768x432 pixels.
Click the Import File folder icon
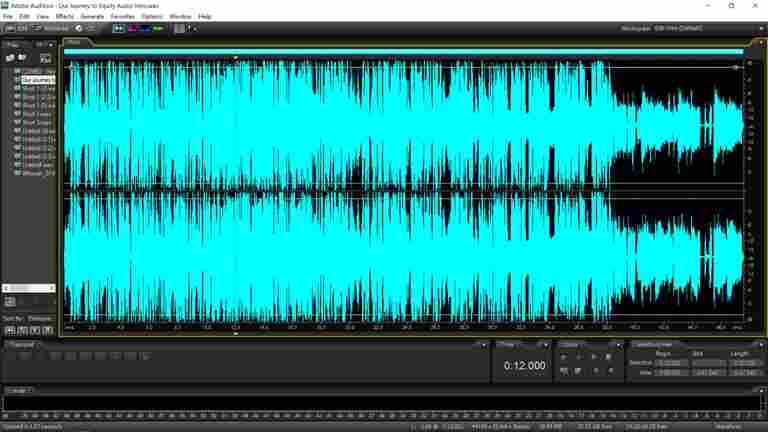coord(10,58)
